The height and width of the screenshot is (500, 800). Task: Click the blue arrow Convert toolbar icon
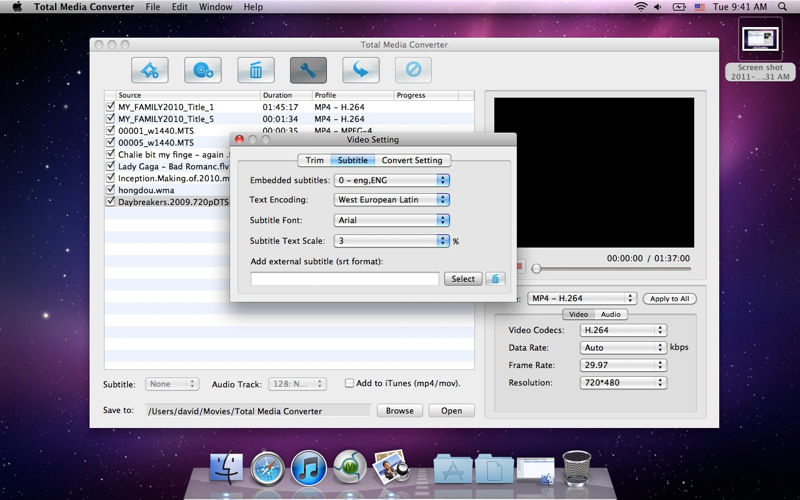[361, 70]
